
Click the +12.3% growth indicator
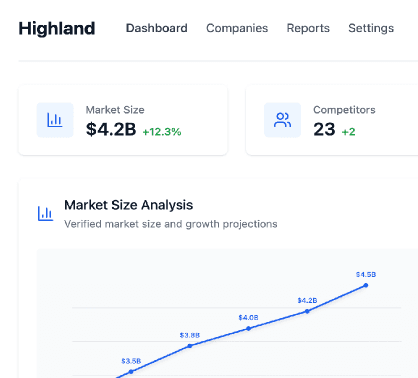[x=162, y=132]
